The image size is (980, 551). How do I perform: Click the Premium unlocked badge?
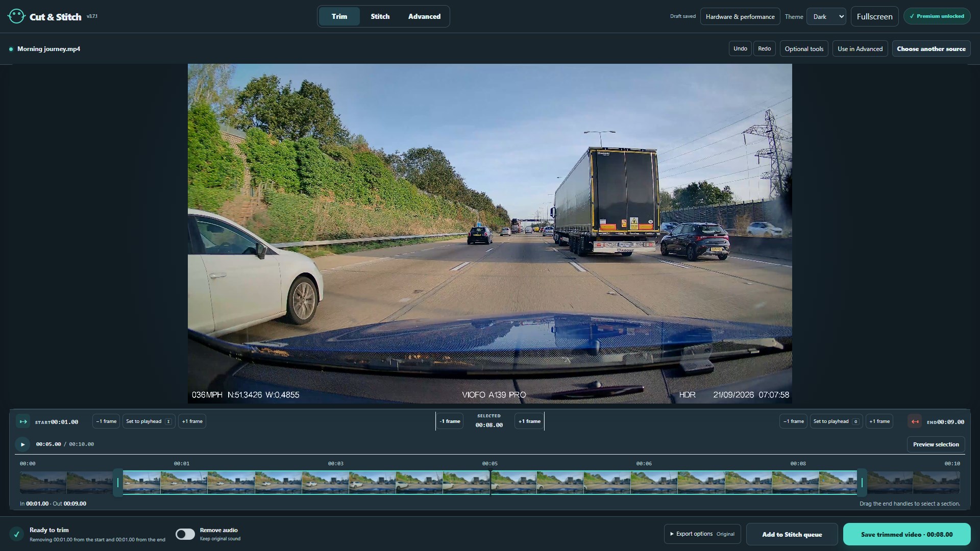click(x=937, y=16)
